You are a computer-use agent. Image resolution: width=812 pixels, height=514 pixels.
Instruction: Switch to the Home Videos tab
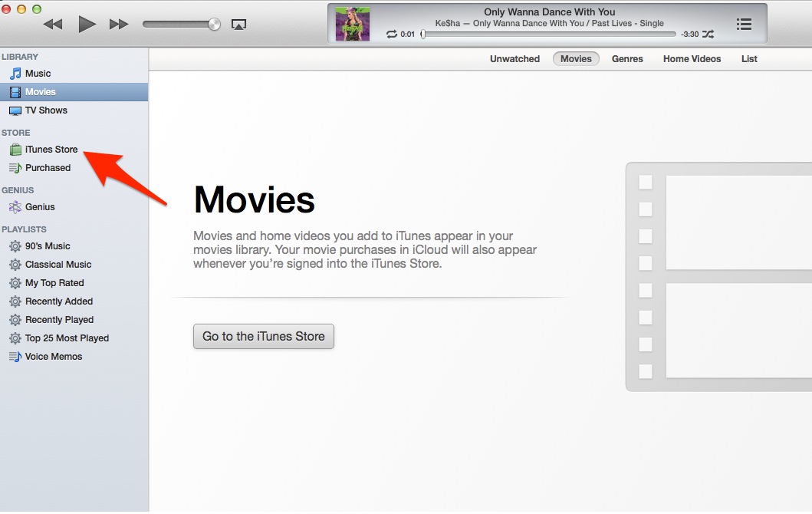point(692,58)
